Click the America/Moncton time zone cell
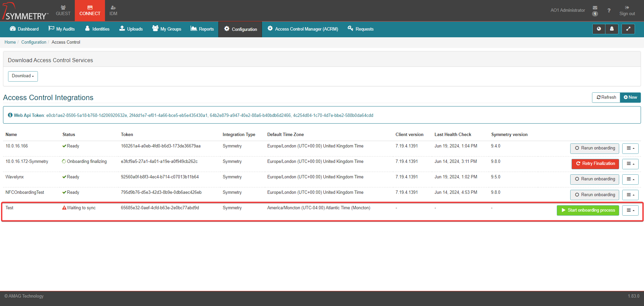This screenshot has height=306, width=644. click(x=319, y=208)
